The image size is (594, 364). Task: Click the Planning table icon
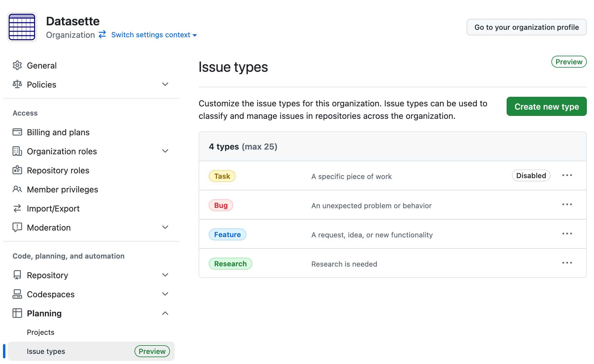pyautogui.click(x=17, y=313)
